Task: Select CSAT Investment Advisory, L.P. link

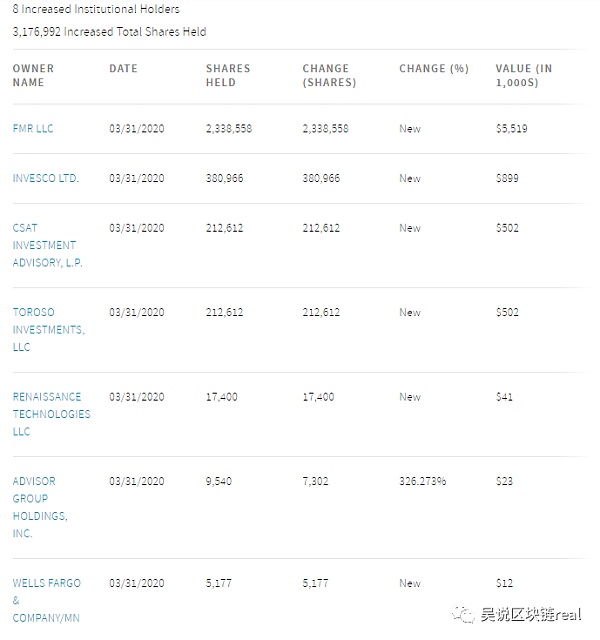Action: tap(45, 245)
